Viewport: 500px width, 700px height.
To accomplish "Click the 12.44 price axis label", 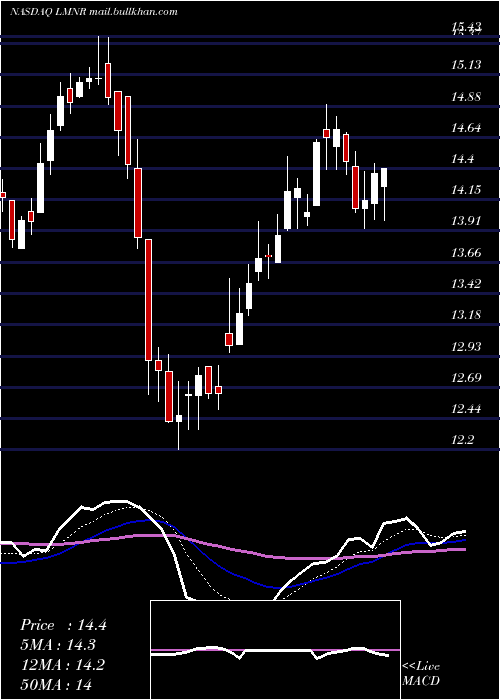I will click(x=466, y=408).
